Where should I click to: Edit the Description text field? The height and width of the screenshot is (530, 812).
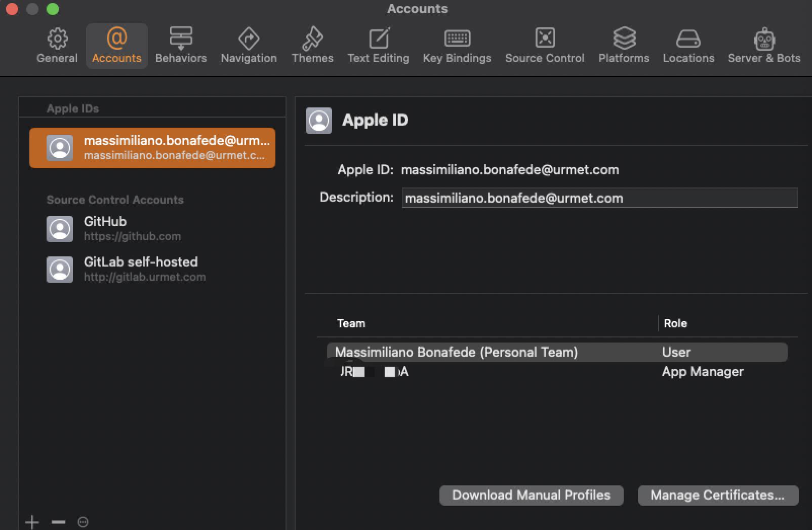pyautogui.click(x=599, y=198)
